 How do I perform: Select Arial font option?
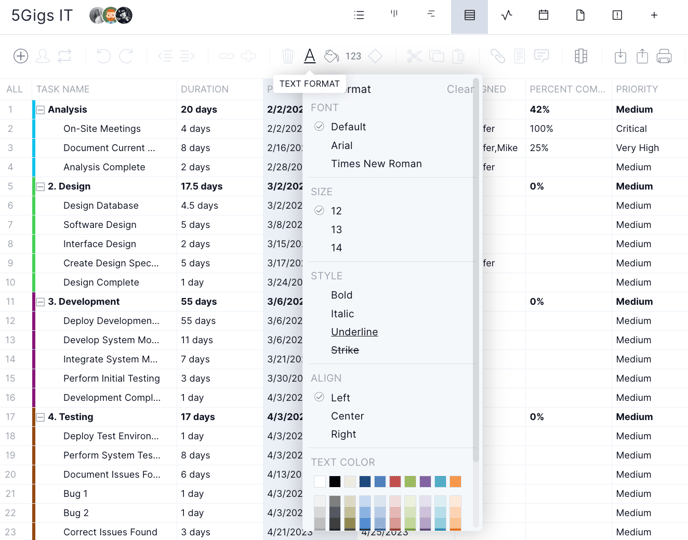point(342,145)
